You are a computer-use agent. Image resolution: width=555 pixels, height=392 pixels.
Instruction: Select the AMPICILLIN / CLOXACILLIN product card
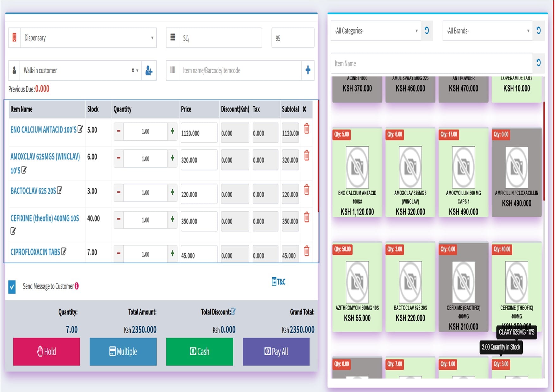[517, 172]
